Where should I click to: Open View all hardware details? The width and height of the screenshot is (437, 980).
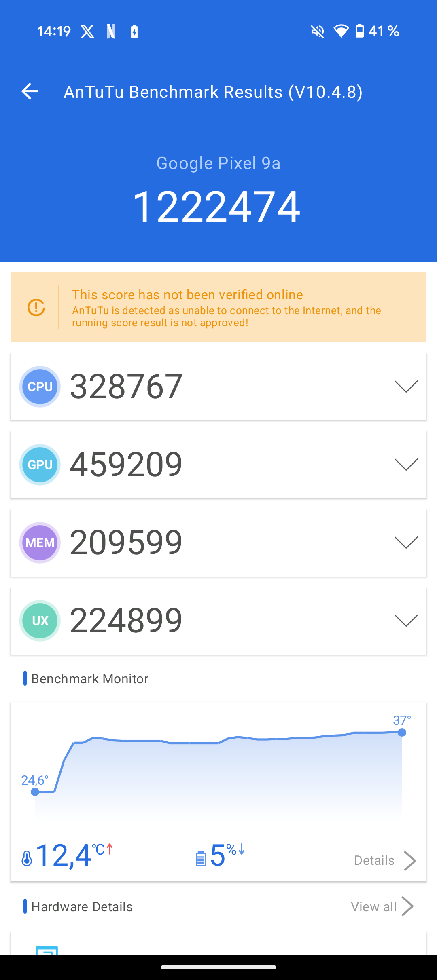pyautogui.click(x=382, y=907)
